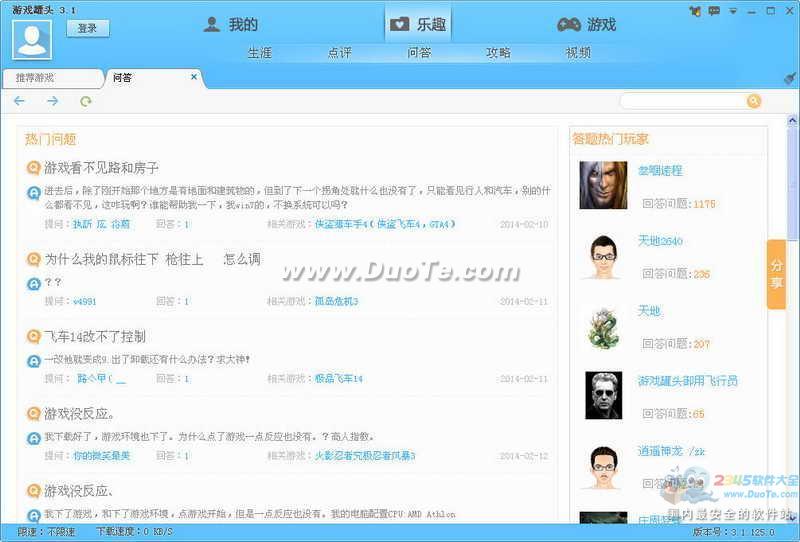This screenshot has width=800, height=542.
Task: Open the 游戏 main tab
Action: click(587, 24)
